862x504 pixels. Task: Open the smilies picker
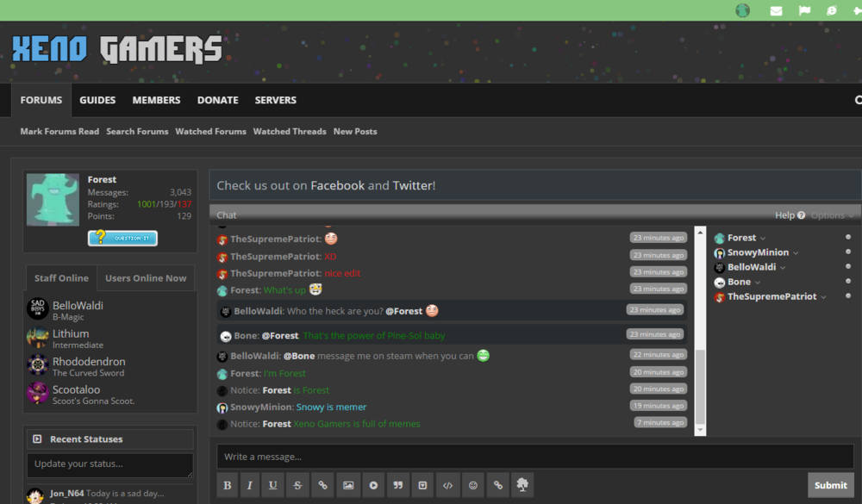pyautogui.click(x=472, y=485)
